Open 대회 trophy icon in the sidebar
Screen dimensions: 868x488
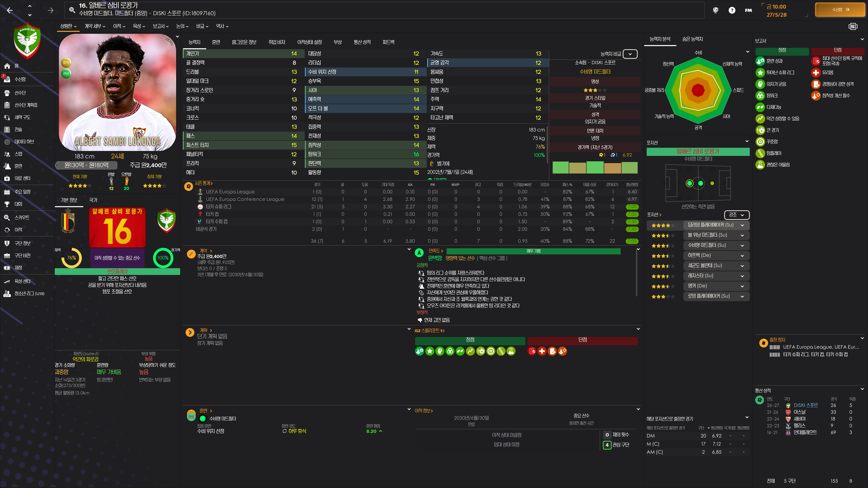(x=7, y=204)
